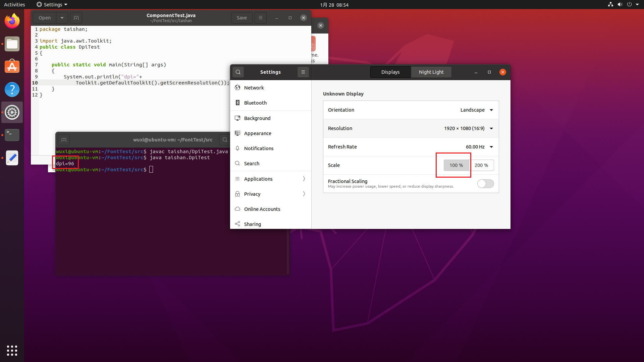Open Firefox from the dock
Image resolution: width=644 pixels, height=362 pixels.
[x=12, y=21]
